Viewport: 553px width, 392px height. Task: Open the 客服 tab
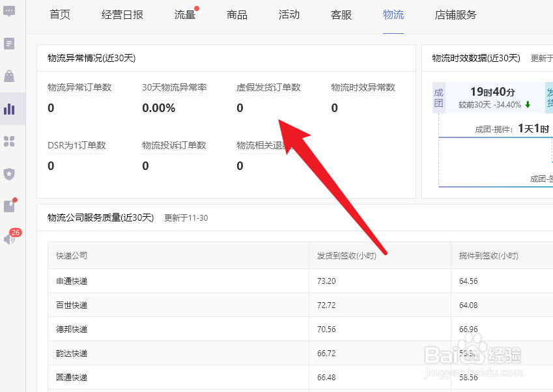coord(341,15)
